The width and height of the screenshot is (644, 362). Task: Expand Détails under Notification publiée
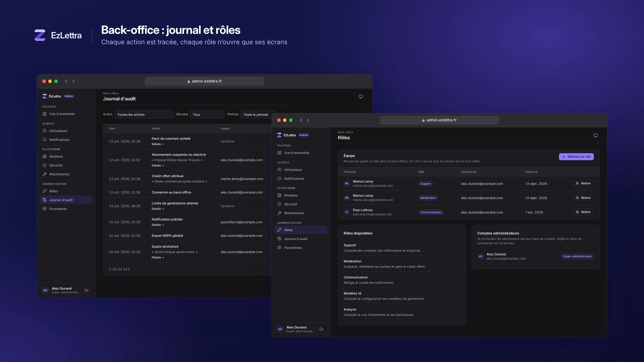click(158, 225)
